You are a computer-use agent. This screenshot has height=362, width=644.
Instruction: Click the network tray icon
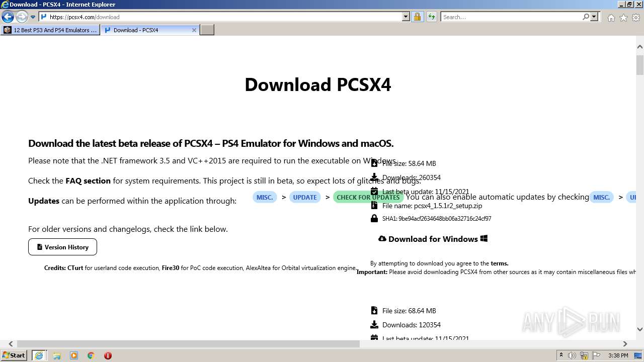[x=584, y=355]
